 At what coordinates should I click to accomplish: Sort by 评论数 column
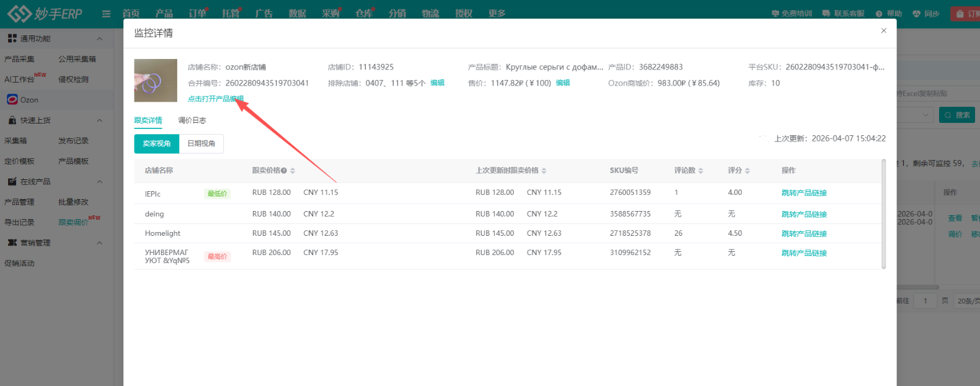(x=700, y=171)
